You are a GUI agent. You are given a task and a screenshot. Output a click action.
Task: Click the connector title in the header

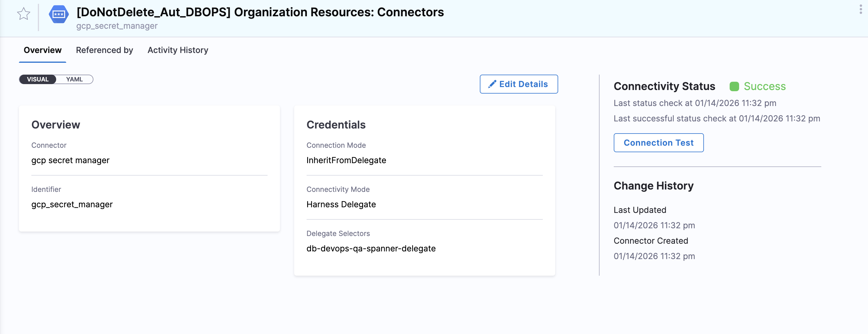click(x=260, y=12)
